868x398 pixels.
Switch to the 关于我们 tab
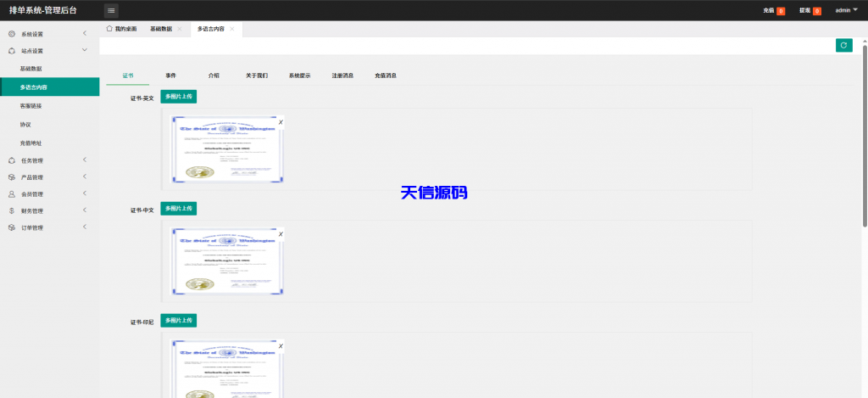point(257,76)
